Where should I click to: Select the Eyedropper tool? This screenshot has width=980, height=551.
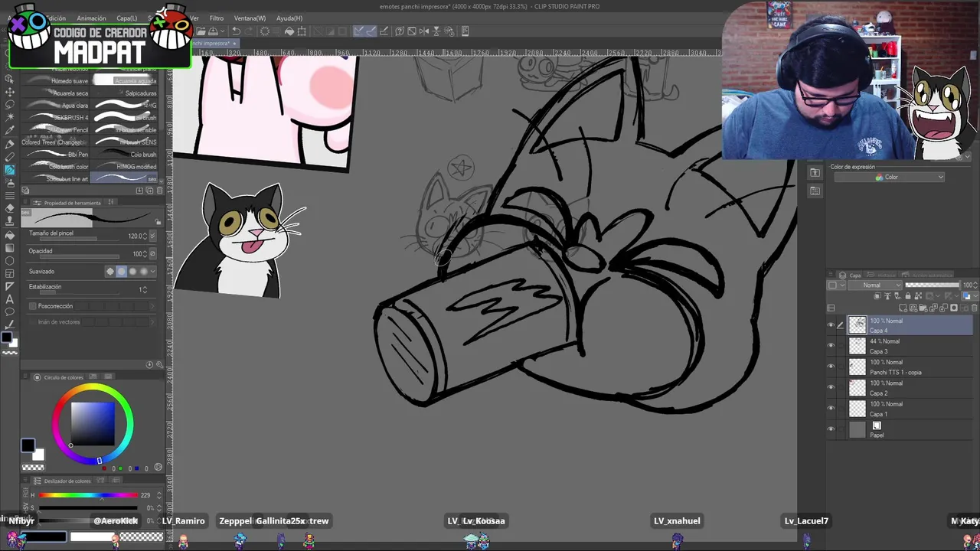coord(9,130)
